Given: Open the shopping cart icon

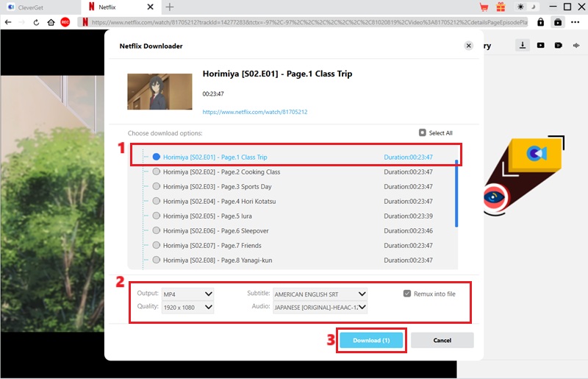Looking at the screenshot, I should 484,7.
